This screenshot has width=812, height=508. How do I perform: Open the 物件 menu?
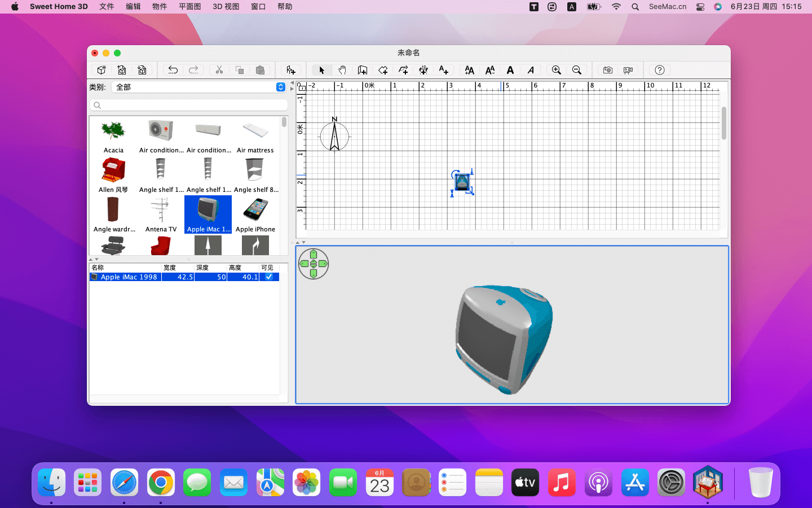(x=160, y=7)
